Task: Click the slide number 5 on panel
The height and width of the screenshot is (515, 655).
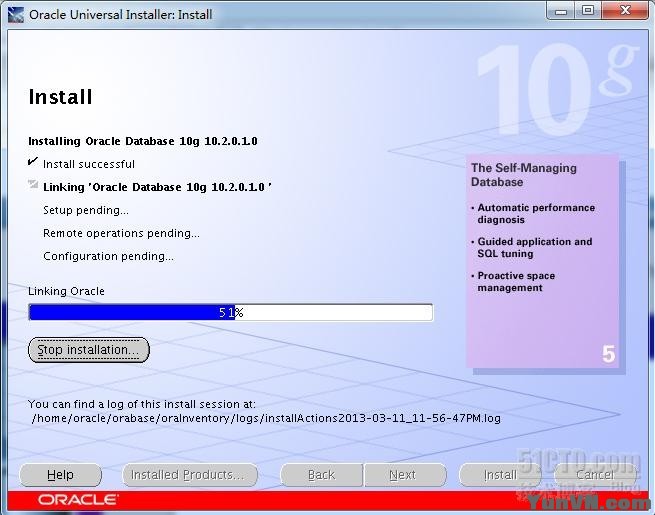Action: 609,354
